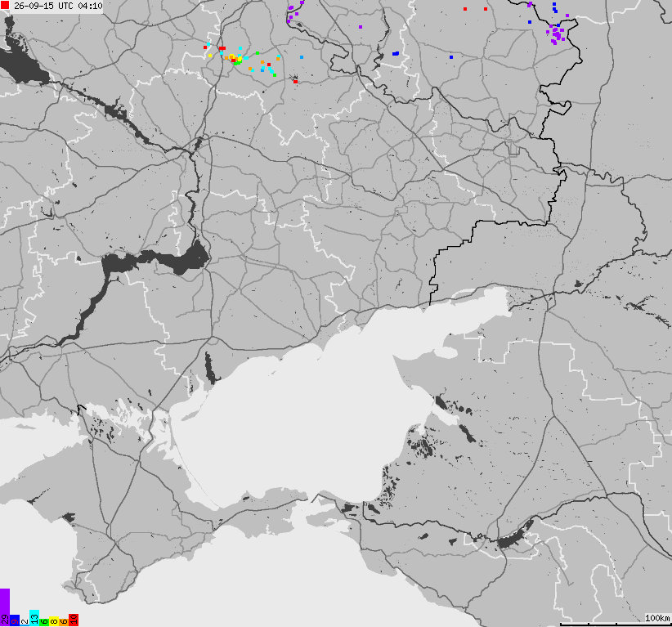Click the legend label 2 above the thin light-blue bar

tap(25, 621)
